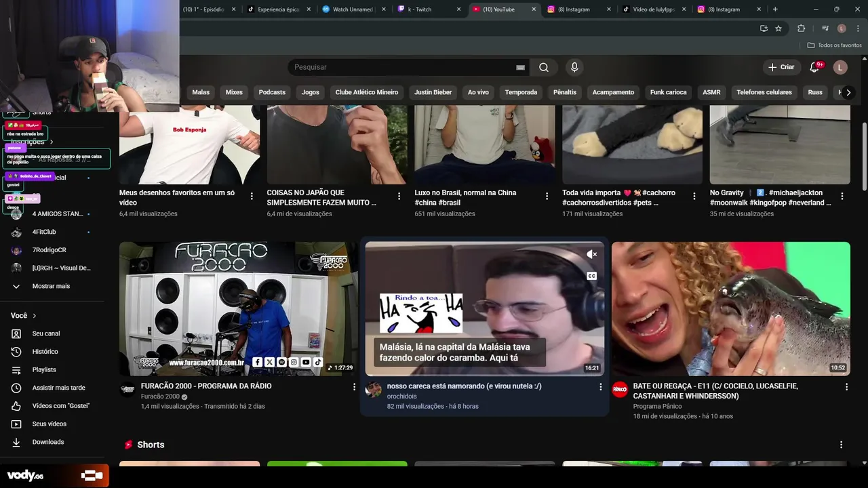Viewport: 868px width, 488px height.
Task: Toggle captions on preview video
Action: [x=591, y=276]
